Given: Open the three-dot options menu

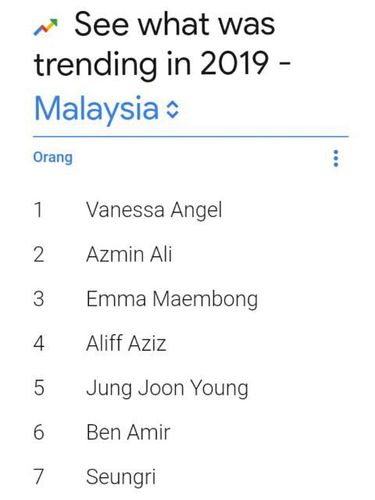Looking at the screenshot, I should coord(336,158).
